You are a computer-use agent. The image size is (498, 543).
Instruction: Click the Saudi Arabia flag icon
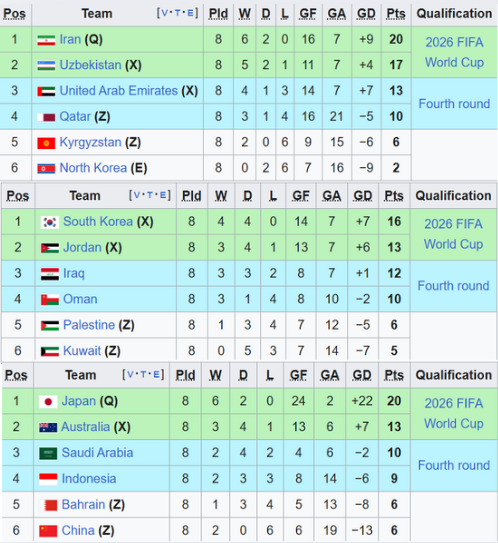click(x=48, y=453)
